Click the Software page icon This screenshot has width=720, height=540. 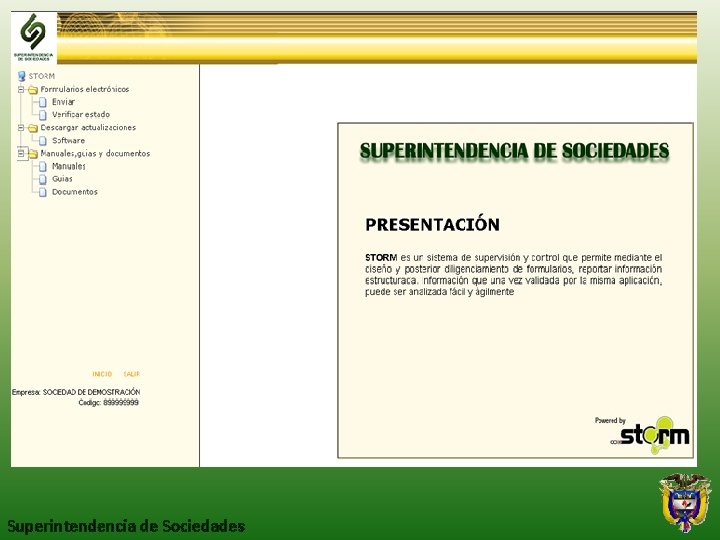(x=43, y=141)
